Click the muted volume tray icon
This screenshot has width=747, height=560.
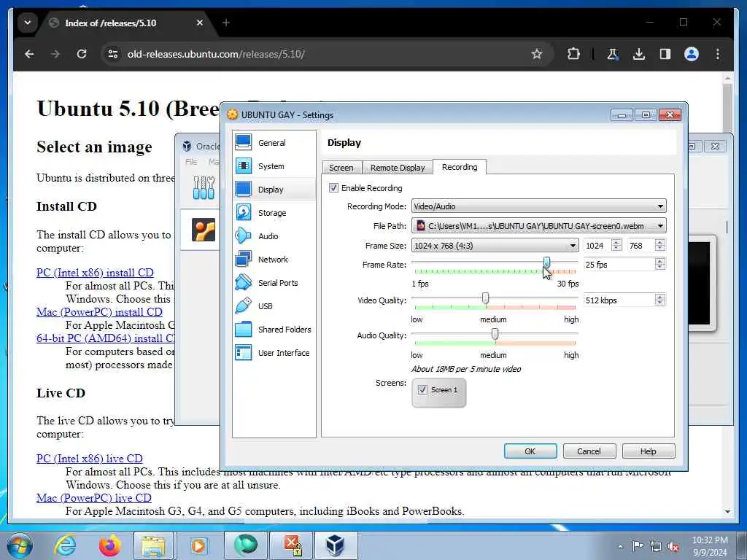pyautogui.click(x=673, y=547)
